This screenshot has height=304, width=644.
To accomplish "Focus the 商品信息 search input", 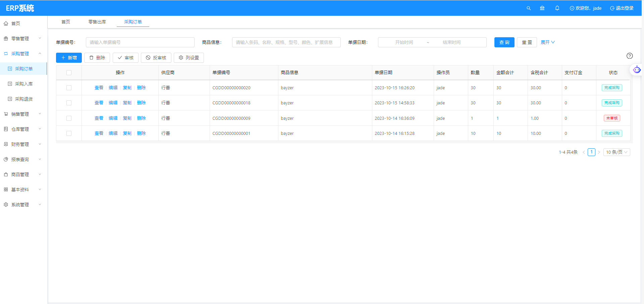I will [x=286, y=42].
